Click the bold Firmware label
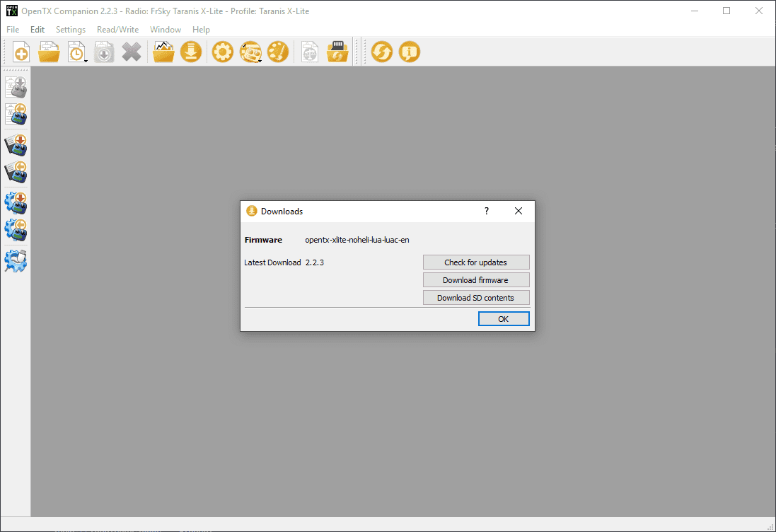The image size is (776, 532). pos(263,240)
